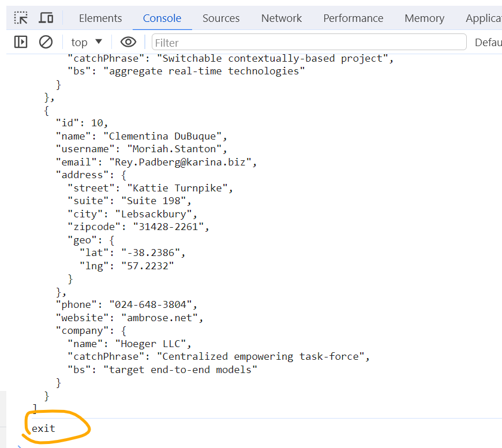Click the lat "-38.2386" value
The width and height of the screenshot is (502, 448).
pyautogui.click(x=150, y=253)
